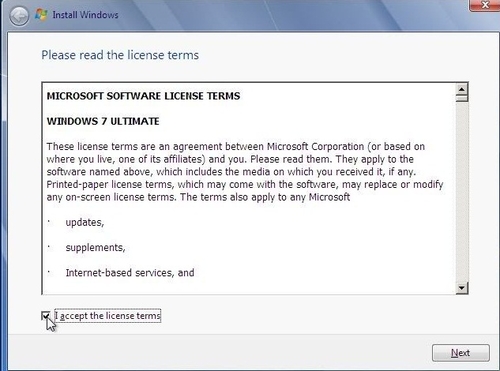The width and height of the screenshot is (500, 371).
Task: Click the 'WINDOWS 7 ULTIMATE' line
Action: pyautogui.click(x=103, y=121)
